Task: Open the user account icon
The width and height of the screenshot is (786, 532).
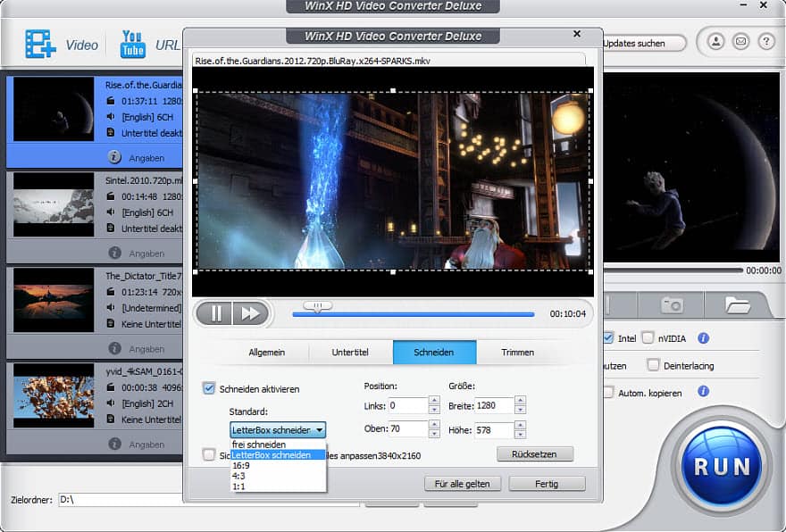Action: click(715, 42)
